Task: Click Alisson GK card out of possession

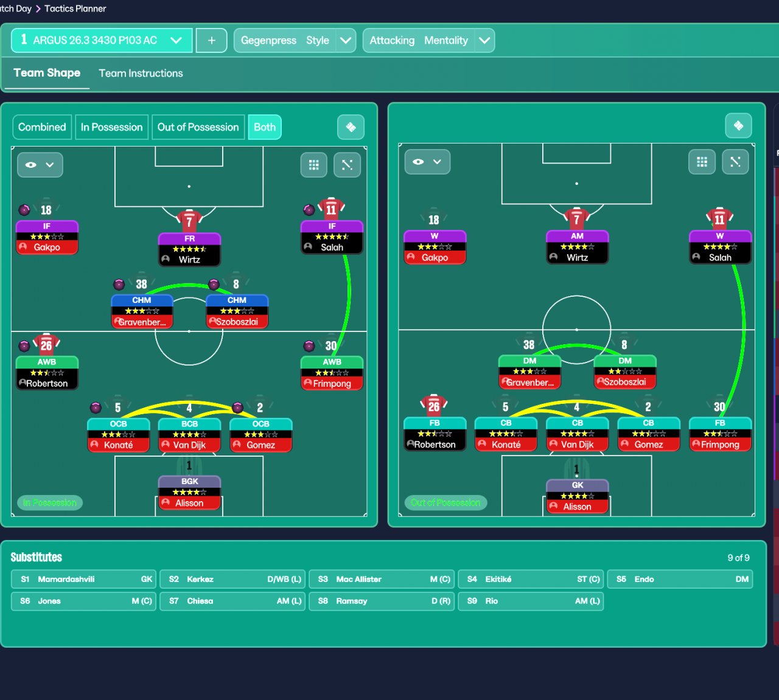Action: click(x=577, y=496)
